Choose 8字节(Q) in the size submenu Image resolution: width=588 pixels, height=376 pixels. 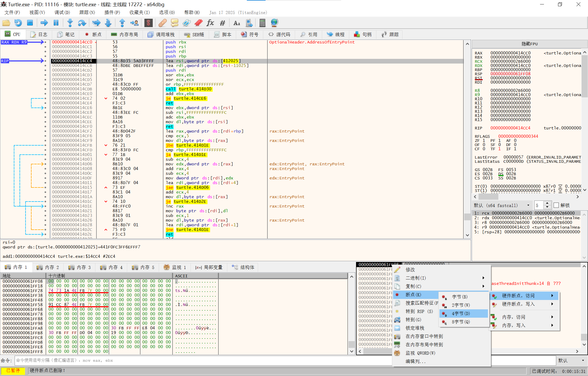pos(463,322)
